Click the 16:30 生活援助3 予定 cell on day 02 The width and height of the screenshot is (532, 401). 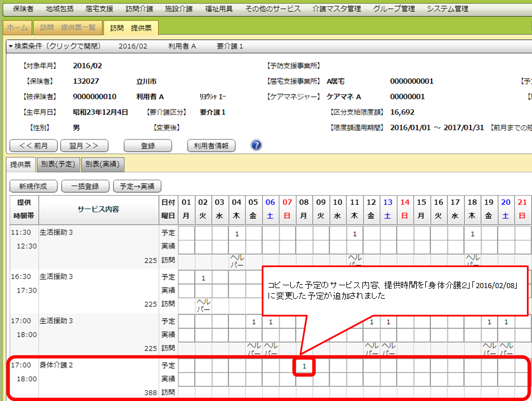coord(203,277)
